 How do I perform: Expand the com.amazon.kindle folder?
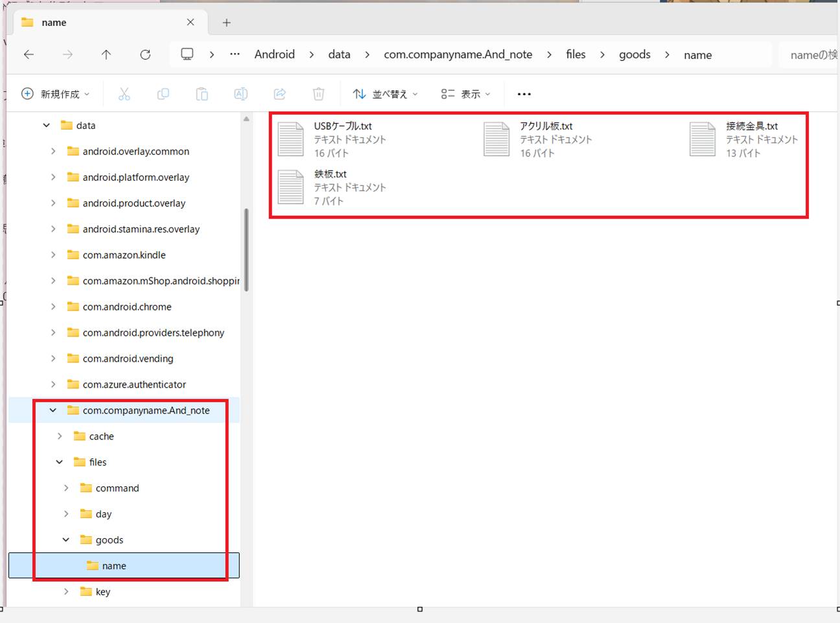pos(53,255)
